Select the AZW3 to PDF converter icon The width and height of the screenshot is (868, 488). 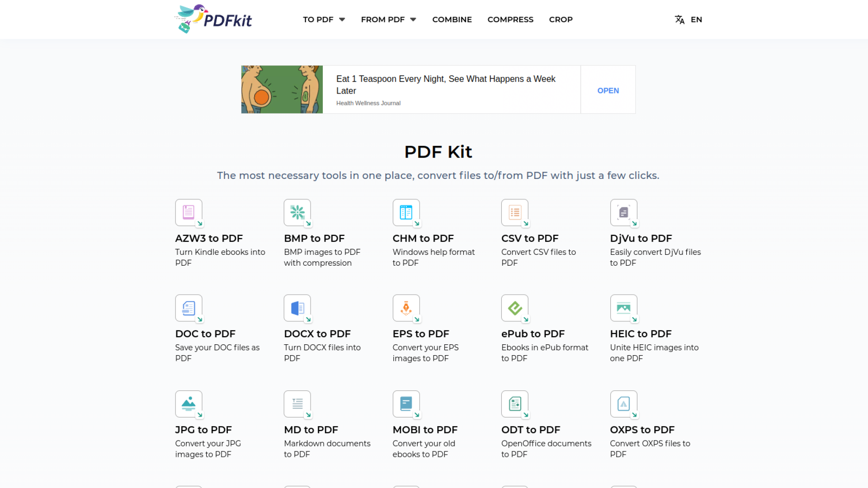coord(189,213)
